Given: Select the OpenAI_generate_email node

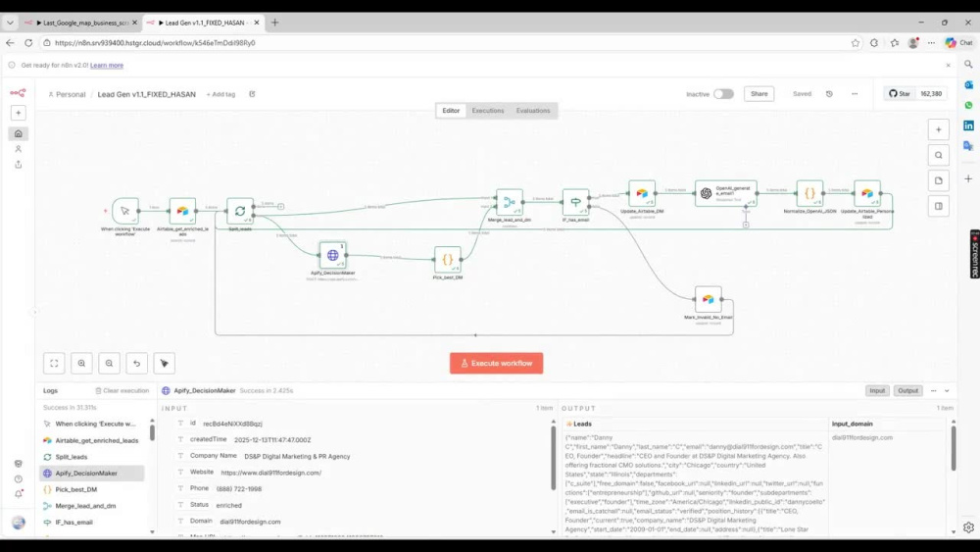Looking at the screenshot, I should coord(725,194).
